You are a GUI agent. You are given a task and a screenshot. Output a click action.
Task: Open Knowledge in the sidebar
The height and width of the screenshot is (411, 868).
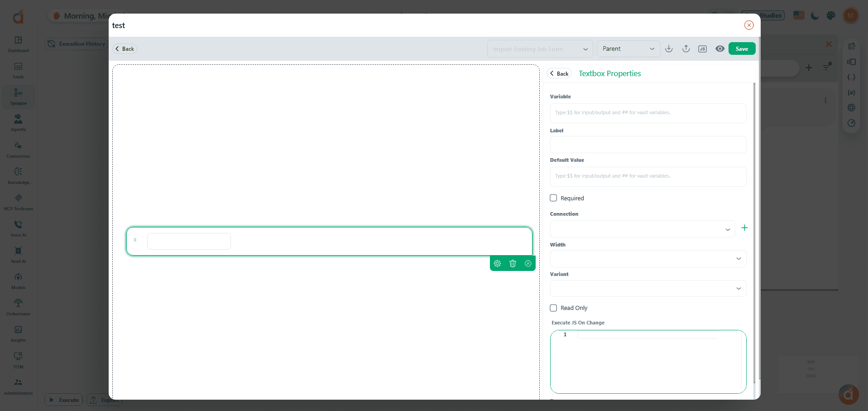coord(18,176)
